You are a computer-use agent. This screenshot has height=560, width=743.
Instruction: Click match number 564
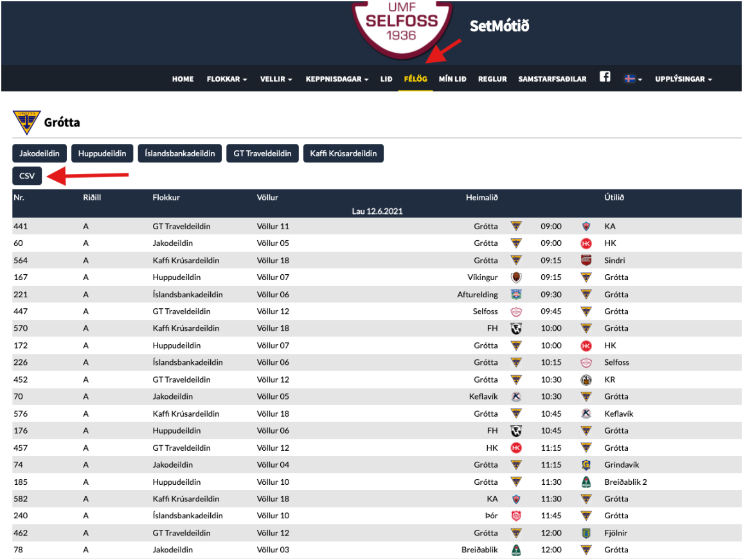pos(21,260)
